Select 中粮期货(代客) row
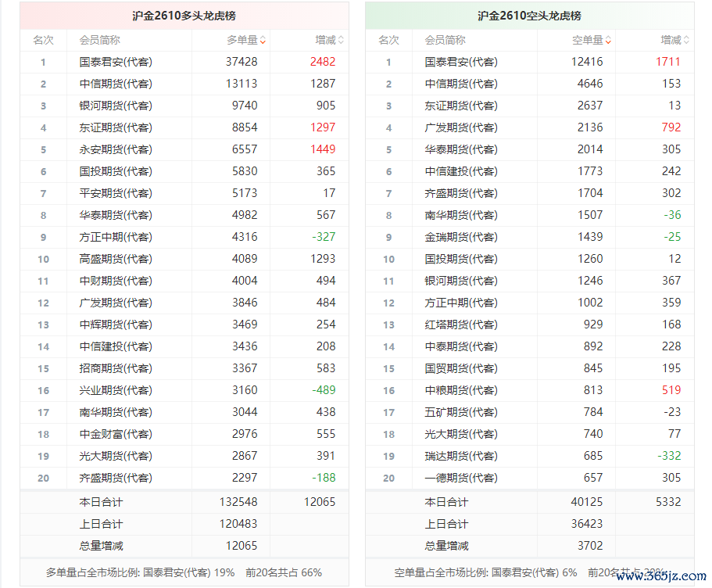 [x=530, y=390]
